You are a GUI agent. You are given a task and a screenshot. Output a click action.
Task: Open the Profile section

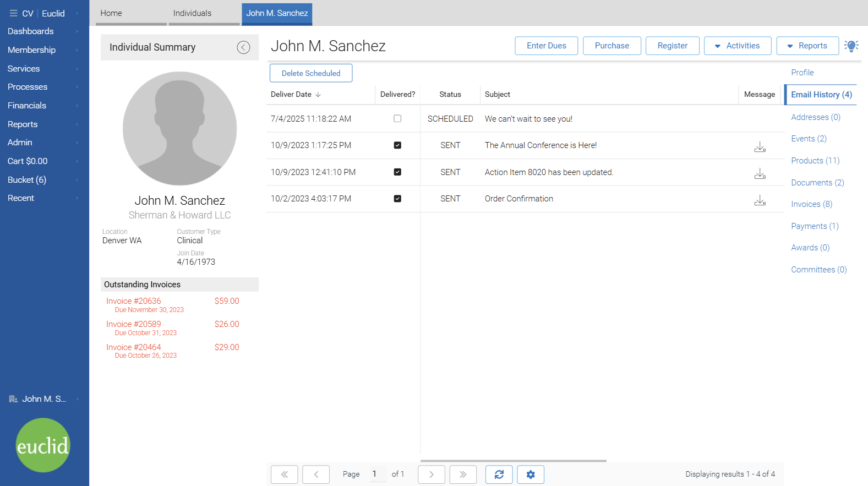point(802,73)
